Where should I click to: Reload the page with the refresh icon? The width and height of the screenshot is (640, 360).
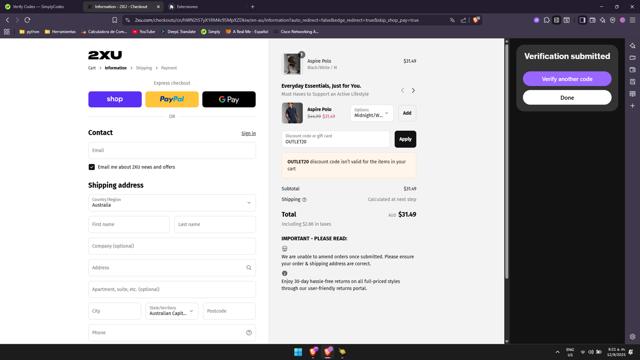pos(27,20)
